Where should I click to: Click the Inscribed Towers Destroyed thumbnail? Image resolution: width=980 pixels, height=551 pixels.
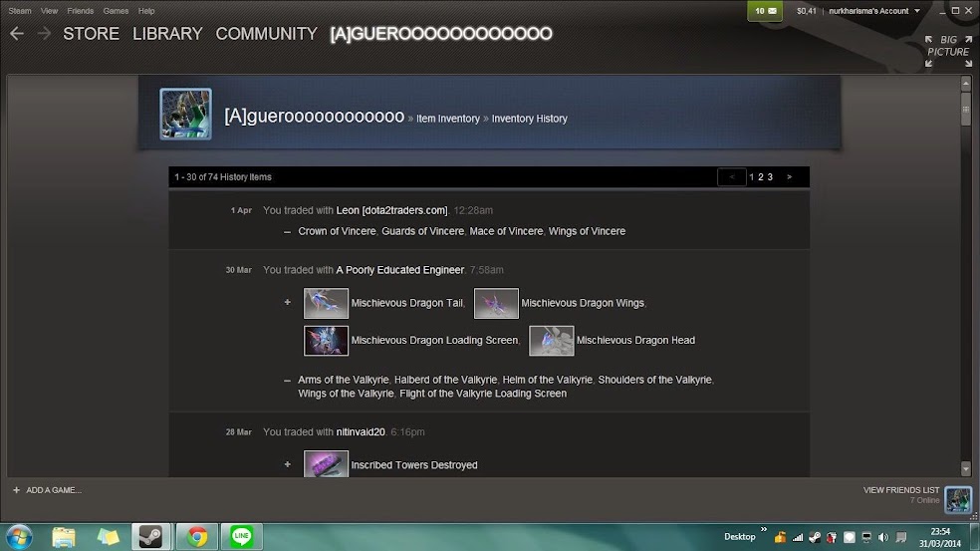coord(326,464)
